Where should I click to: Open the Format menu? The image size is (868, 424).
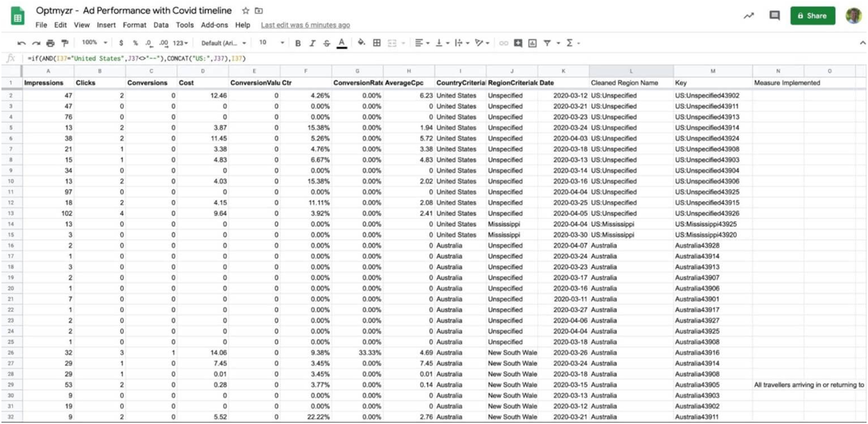tap(135, 25)
